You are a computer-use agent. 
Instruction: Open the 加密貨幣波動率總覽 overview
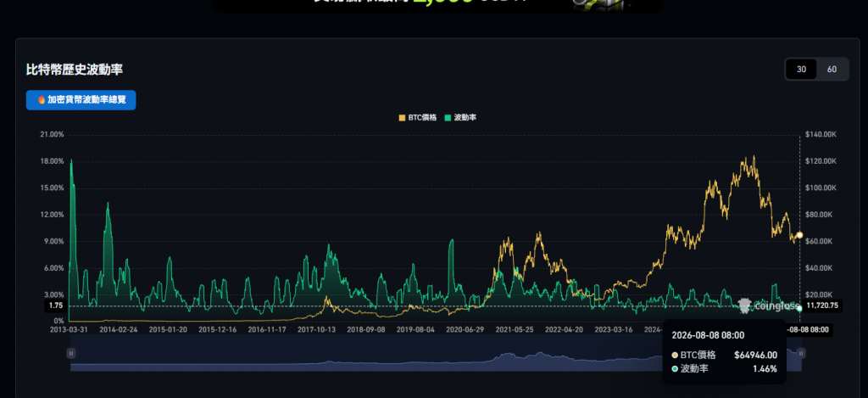click(81, 100)
